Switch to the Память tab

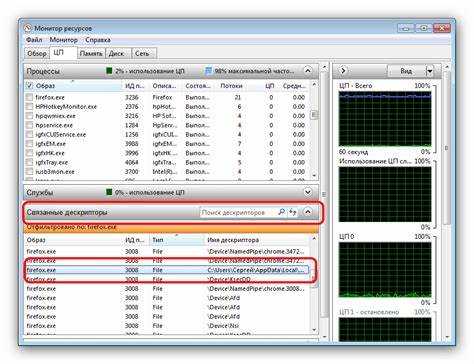coord(91,53)
